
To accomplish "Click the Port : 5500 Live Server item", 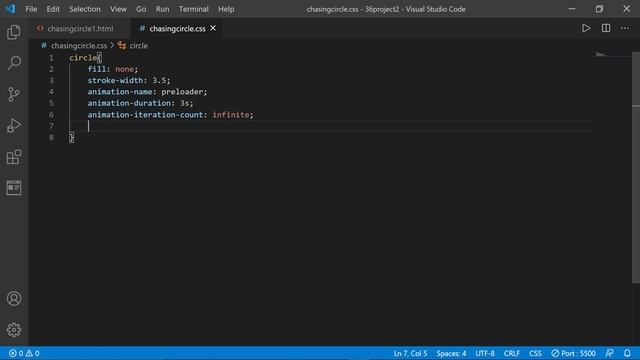I will coord(573,353).
